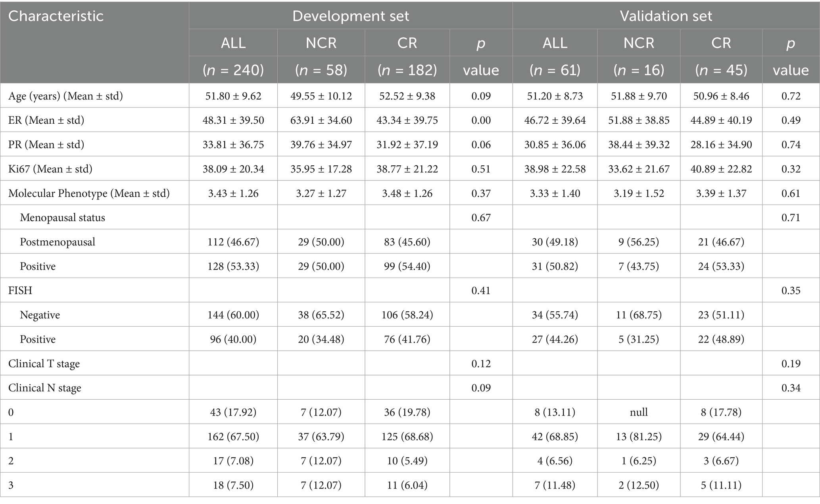Select the Menopausal status row label

(x=62, y=217)
